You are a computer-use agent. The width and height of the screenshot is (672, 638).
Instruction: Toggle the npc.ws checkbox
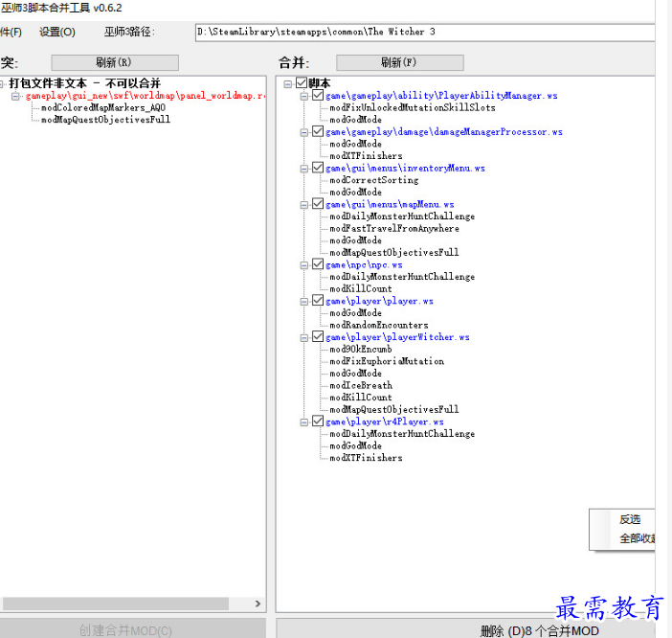(x=318, y=264)
